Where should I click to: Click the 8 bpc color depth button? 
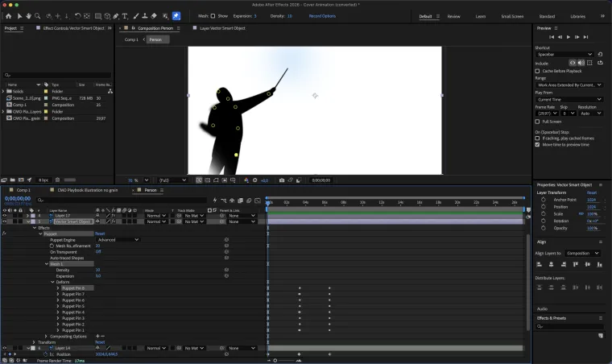[x=43, y=180]
